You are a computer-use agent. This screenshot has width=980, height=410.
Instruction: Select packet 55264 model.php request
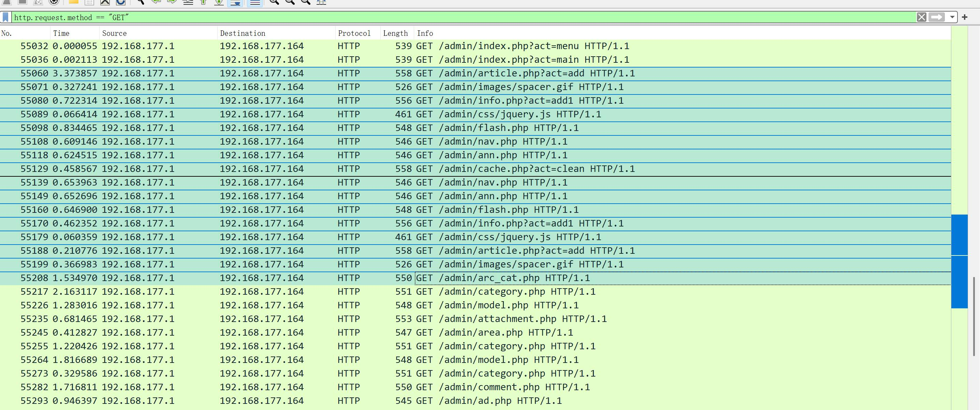(x=476, y=361)
